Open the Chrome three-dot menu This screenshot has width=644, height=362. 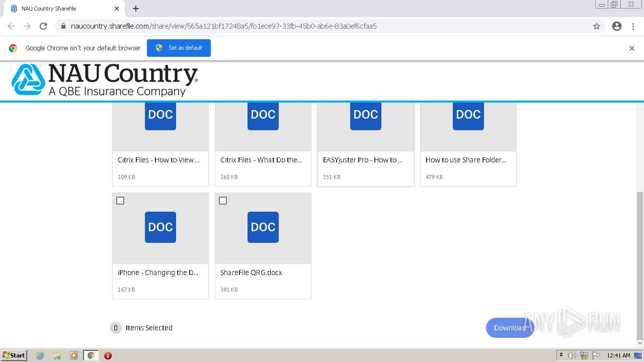pyautogui.click(x=633, y=26)
